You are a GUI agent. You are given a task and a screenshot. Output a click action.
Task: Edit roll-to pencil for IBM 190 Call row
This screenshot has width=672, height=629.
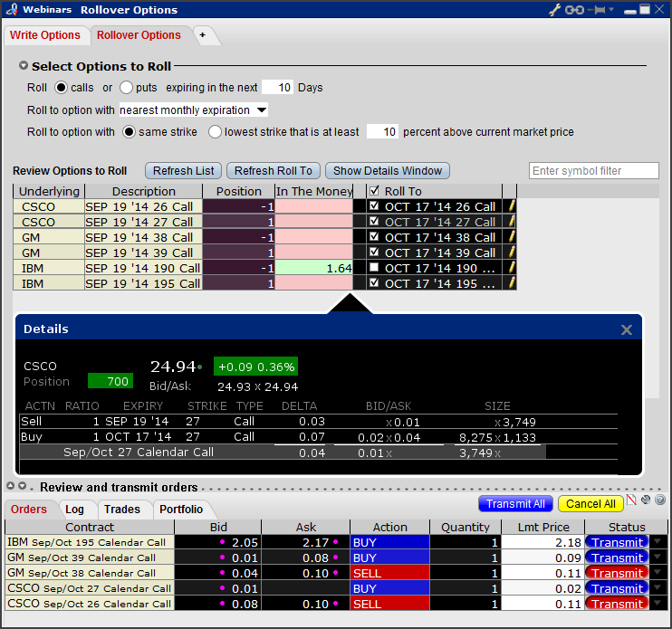[x=511, y=268]
